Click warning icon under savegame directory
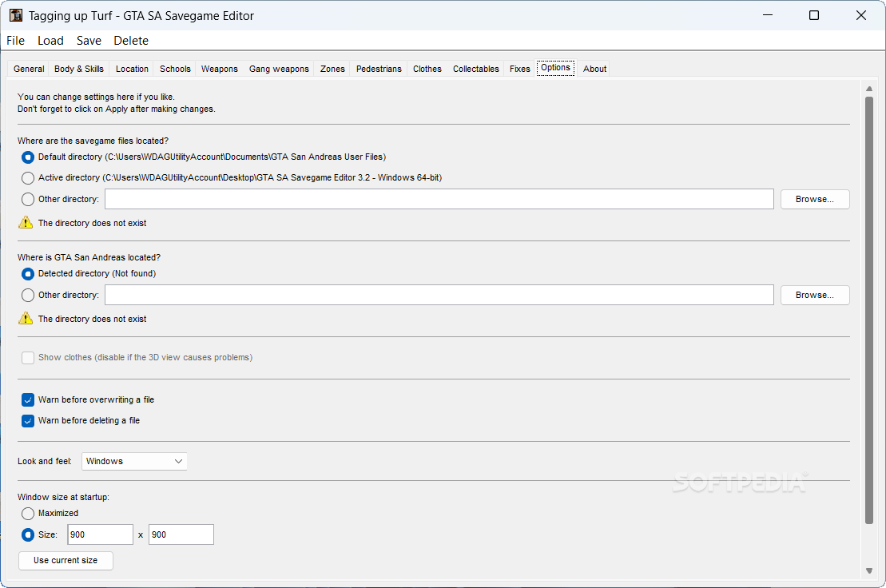Viewport: 886px width, 588px height. pyautogui.click(x=26, y=223)
